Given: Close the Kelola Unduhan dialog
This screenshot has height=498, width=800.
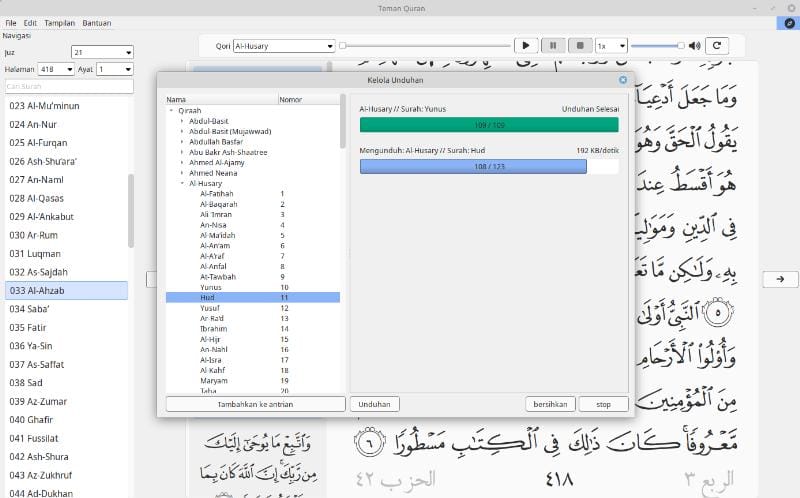Looking at the screenshot, I should tap(623, 80).
